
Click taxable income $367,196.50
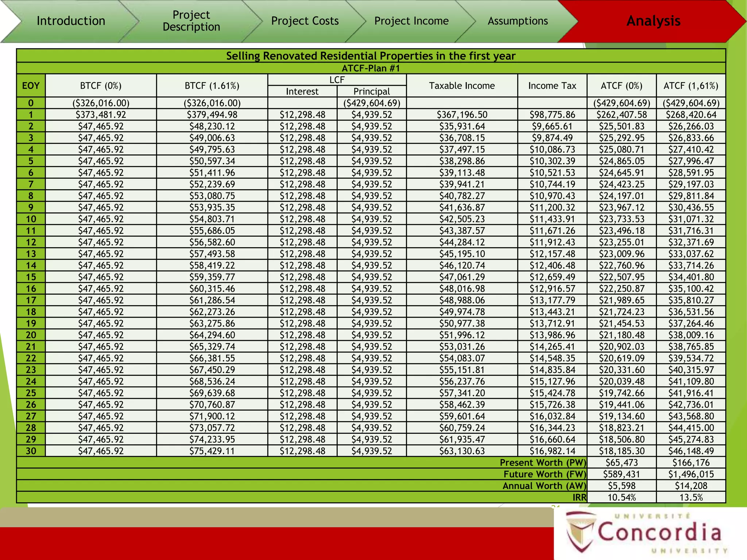[x=462, y=114]
